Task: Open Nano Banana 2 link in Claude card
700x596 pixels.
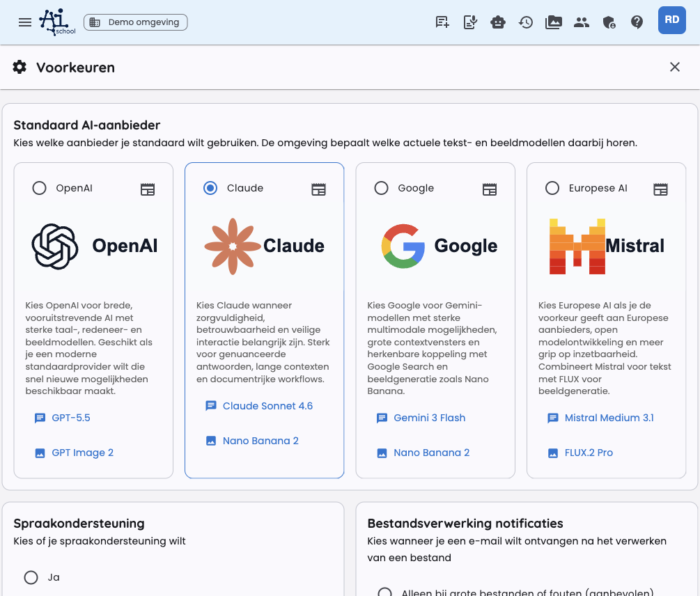Action: (x=260, y=441)
